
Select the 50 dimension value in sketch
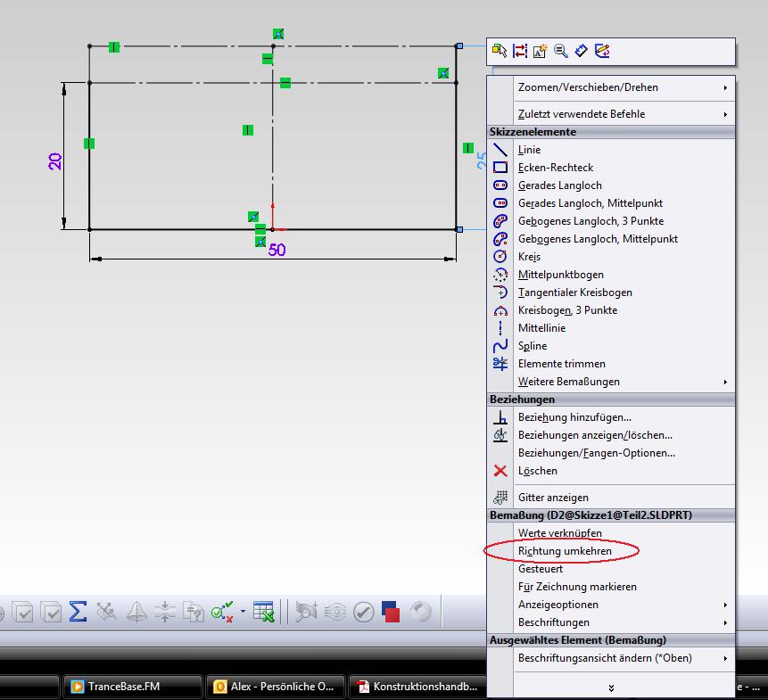[x=277, y=251]
